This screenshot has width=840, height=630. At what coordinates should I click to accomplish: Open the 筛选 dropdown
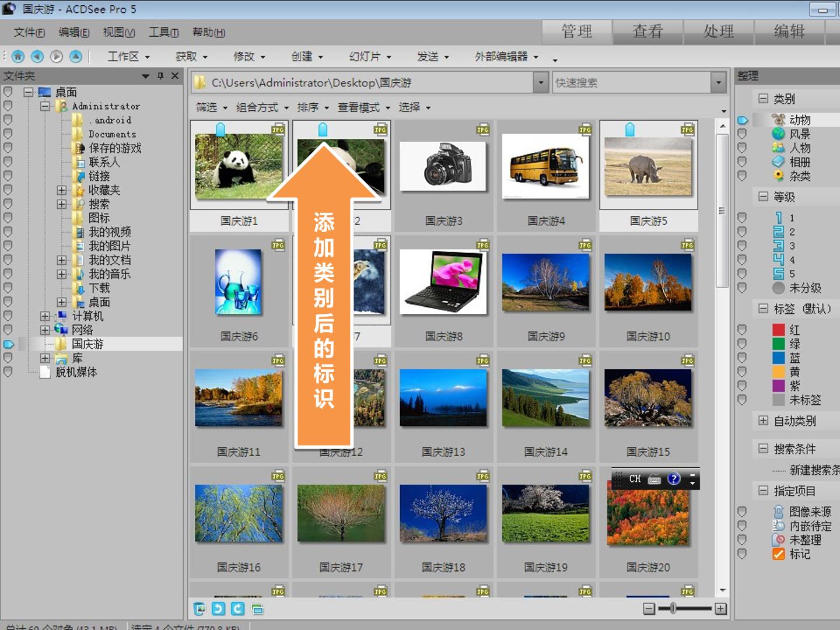click(211, 107)
